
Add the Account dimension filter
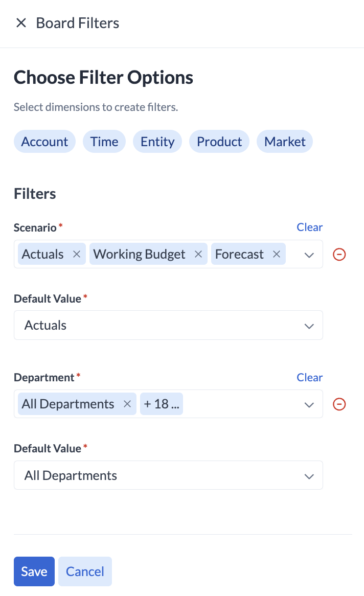(44, 142)
